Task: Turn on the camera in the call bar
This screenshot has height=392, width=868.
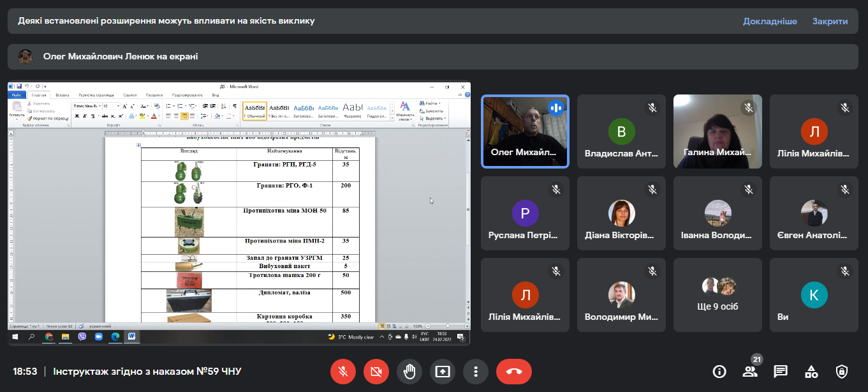Action: click(x=376, y=372)
